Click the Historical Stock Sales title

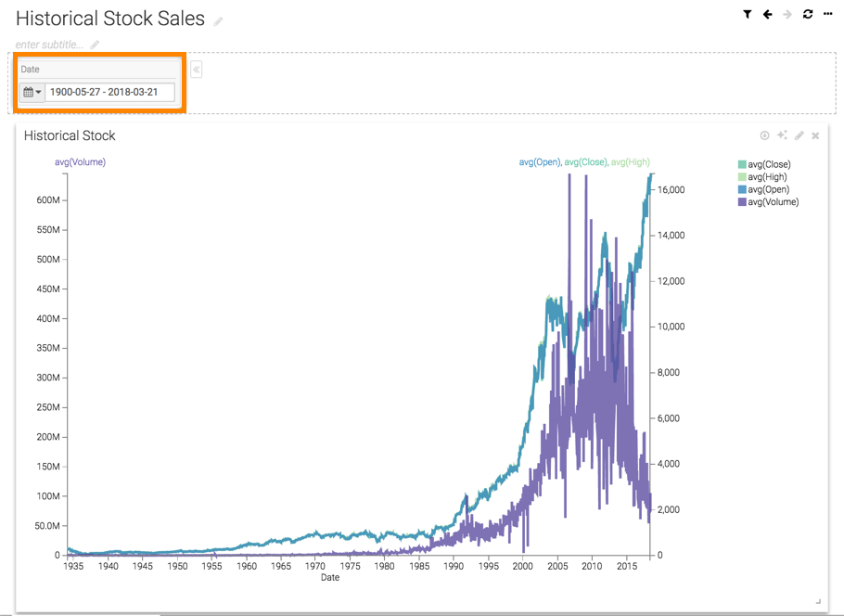(x=110, y=19)
